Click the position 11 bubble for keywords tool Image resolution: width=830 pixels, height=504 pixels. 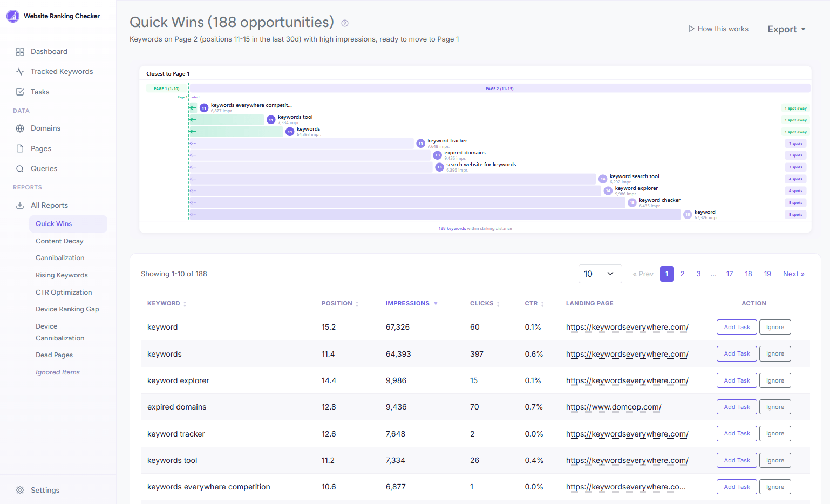[271, 120]
